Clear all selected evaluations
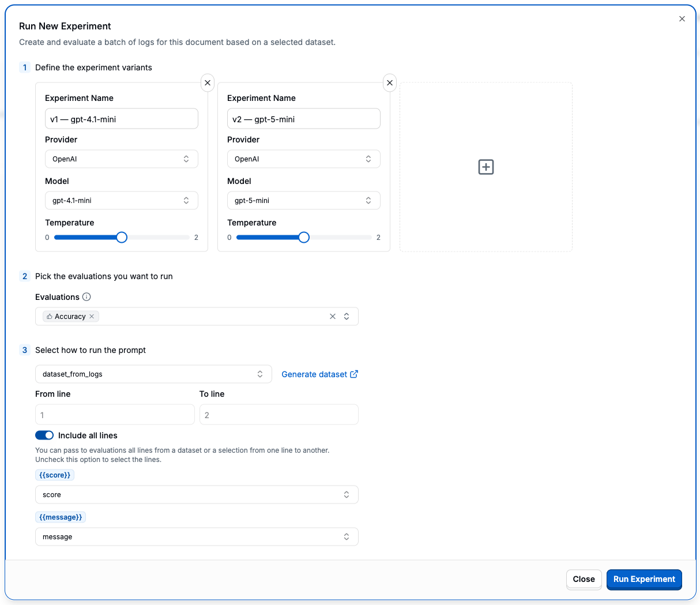 333,317
